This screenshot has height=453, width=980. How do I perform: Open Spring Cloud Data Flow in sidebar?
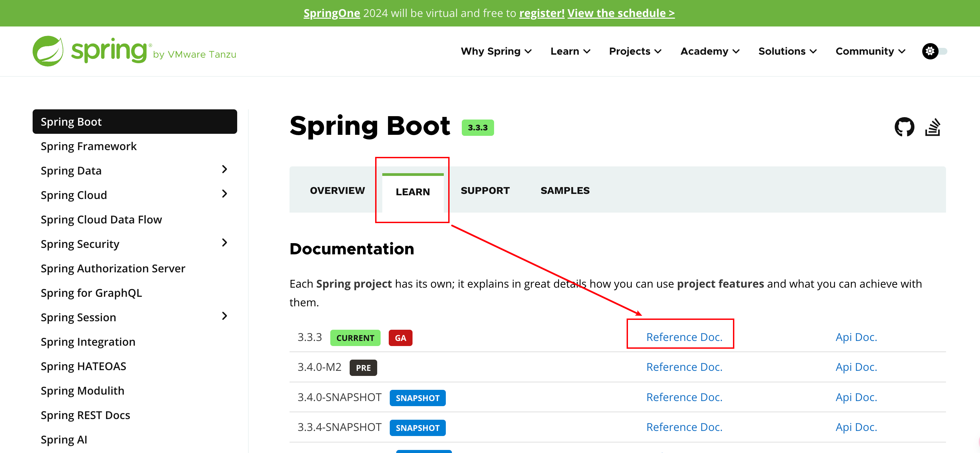pyautogui.click(x=101, y=220)
